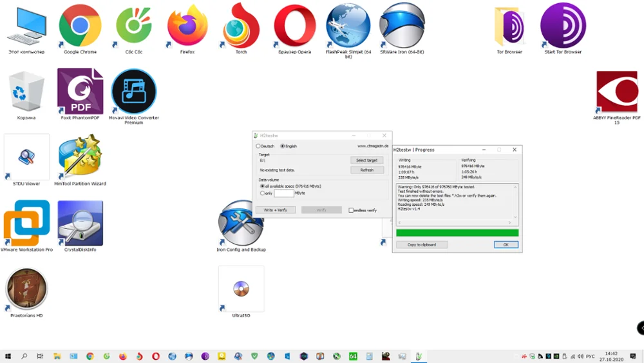Click the РУС language indicator in the tray

point(590,357)
